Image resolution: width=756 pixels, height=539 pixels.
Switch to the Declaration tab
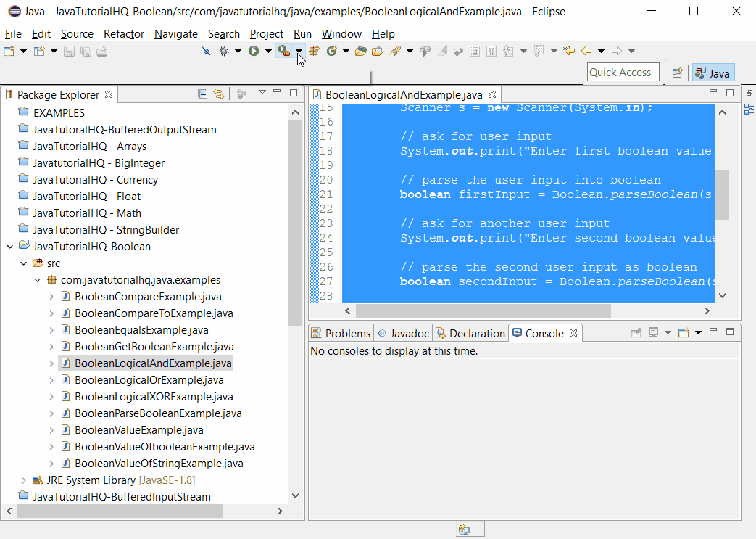[x=470, y=334]
